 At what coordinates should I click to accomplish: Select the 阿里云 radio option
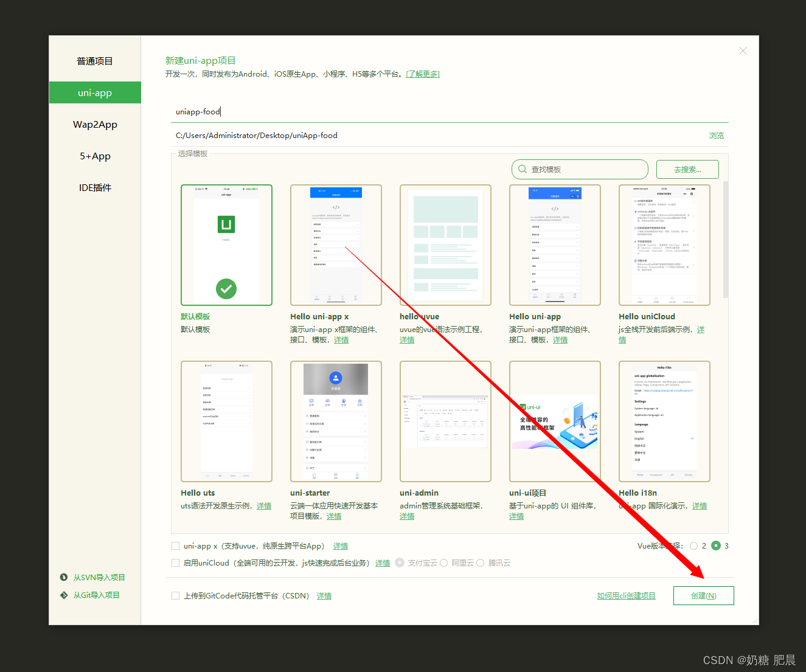point(444,563)
